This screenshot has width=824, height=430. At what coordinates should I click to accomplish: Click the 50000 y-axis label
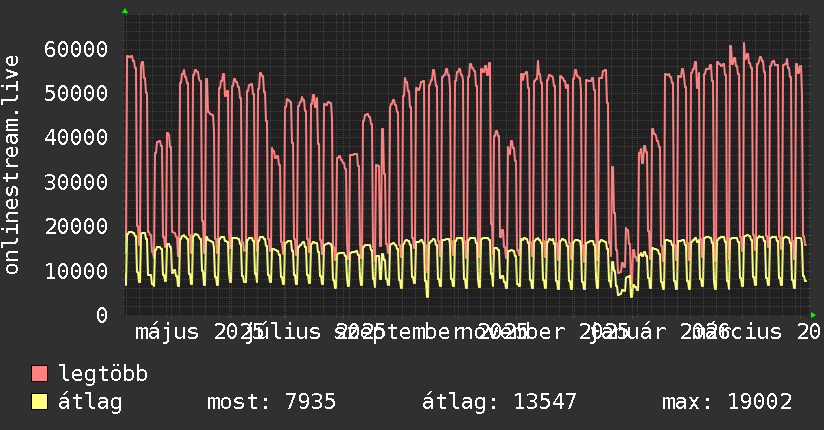tap(76, 94)
